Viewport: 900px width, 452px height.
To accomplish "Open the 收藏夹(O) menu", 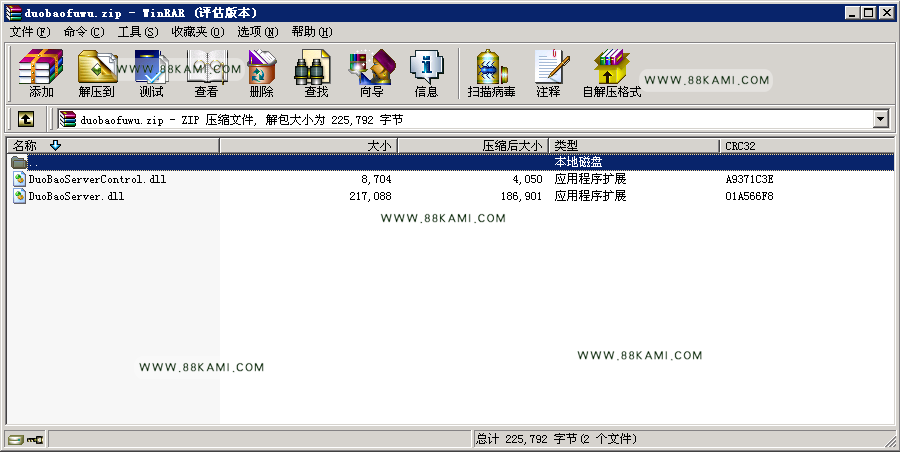I will [198, 32].
